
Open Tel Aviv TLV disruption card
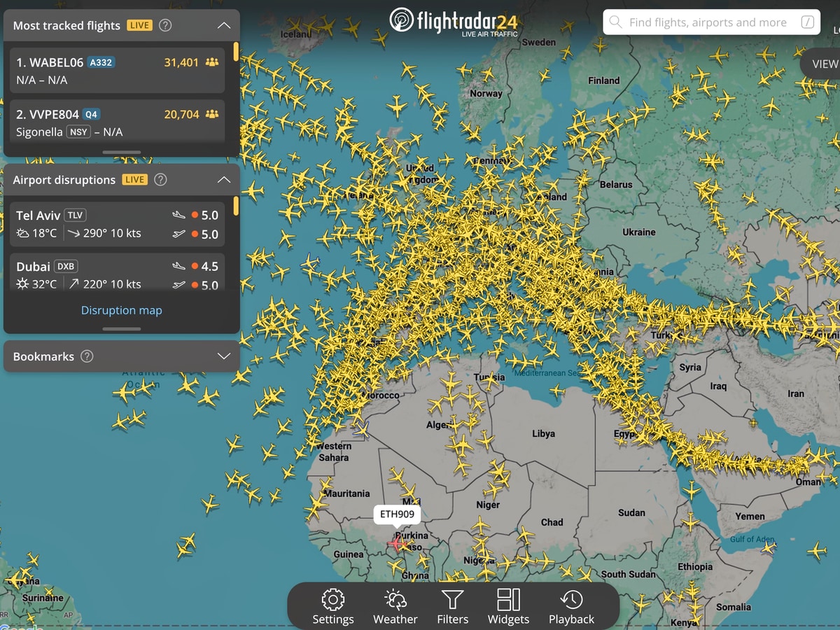click(118, 225)
